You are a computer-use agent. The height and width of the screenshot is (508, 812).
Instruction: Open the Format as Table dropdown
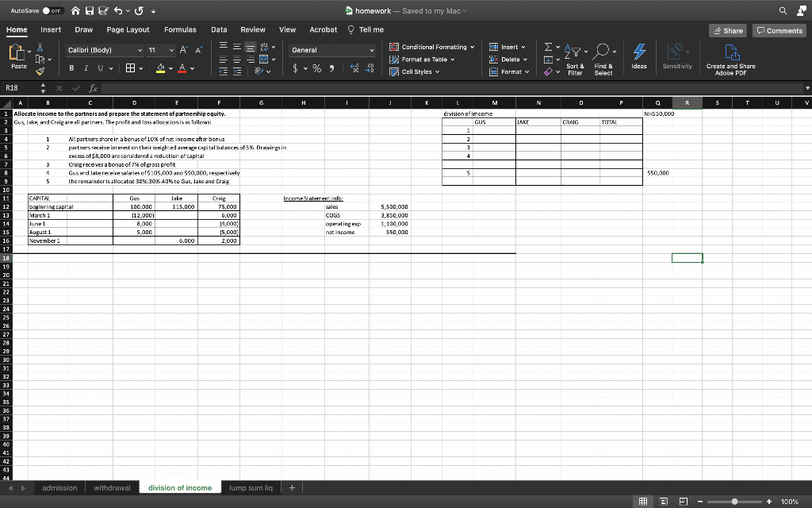(x=422, y=60)
